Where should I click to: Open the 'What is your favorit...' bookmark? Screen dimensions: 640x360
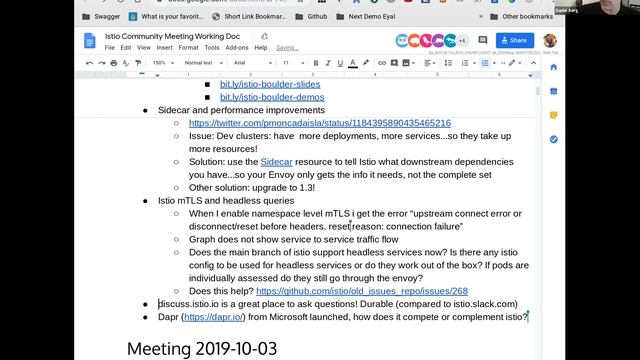[166, 17]
